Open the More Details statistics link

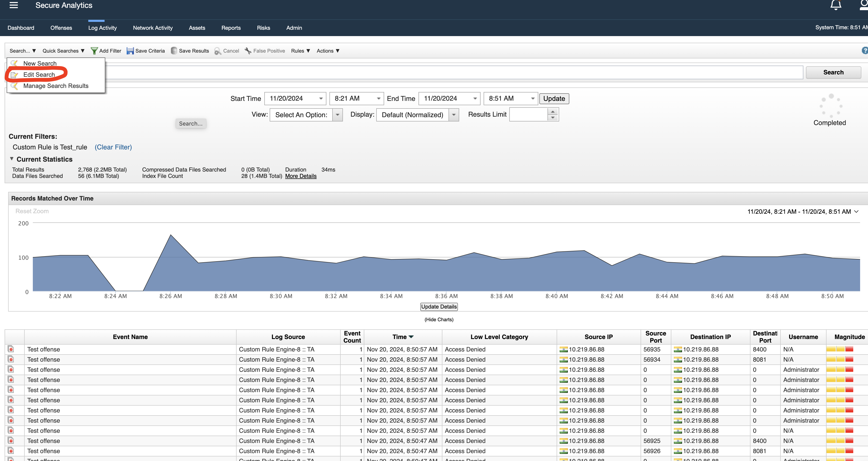pos(300,176)
